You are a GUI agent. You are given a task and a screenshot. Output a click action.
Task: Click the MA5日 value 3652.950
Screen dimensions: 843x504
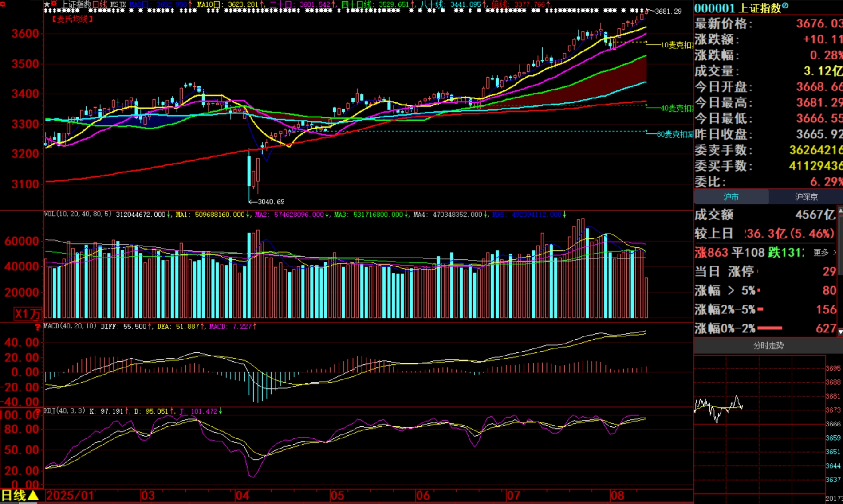tap(172, 4)
